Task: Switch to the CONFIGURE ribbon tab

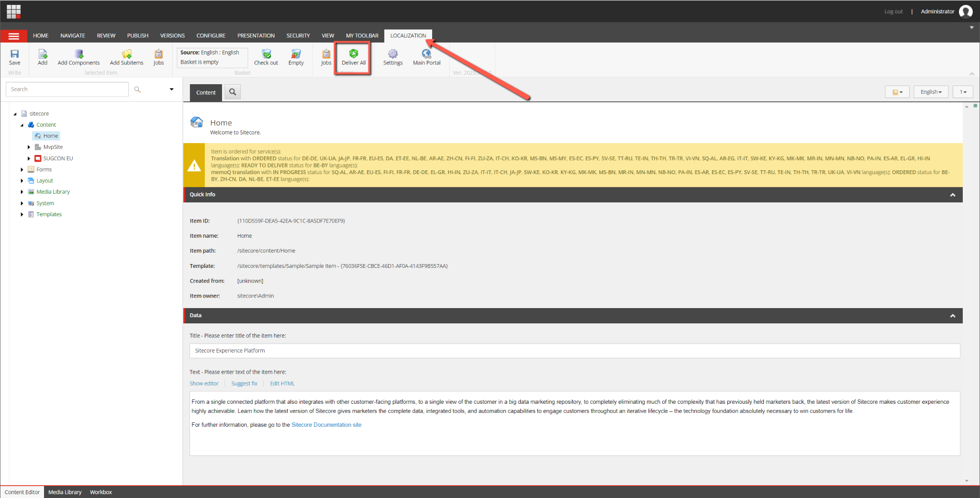Action: tap(211, 36)
